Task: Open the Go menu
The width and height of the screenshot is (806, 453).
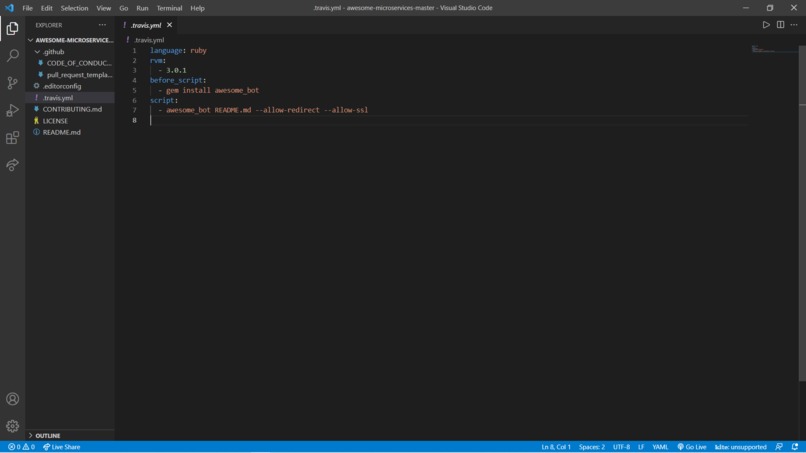Action: tap(124, 8)
